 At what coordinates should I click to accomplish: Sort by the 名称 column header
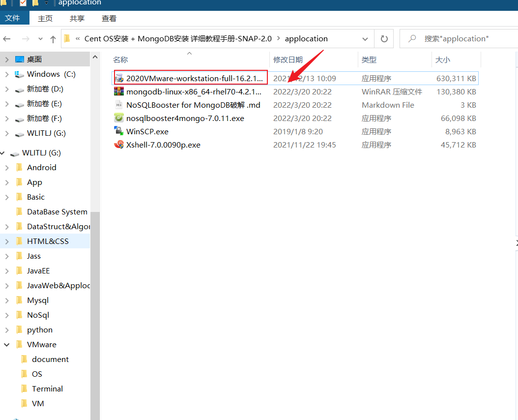click(x=189, y=60)
